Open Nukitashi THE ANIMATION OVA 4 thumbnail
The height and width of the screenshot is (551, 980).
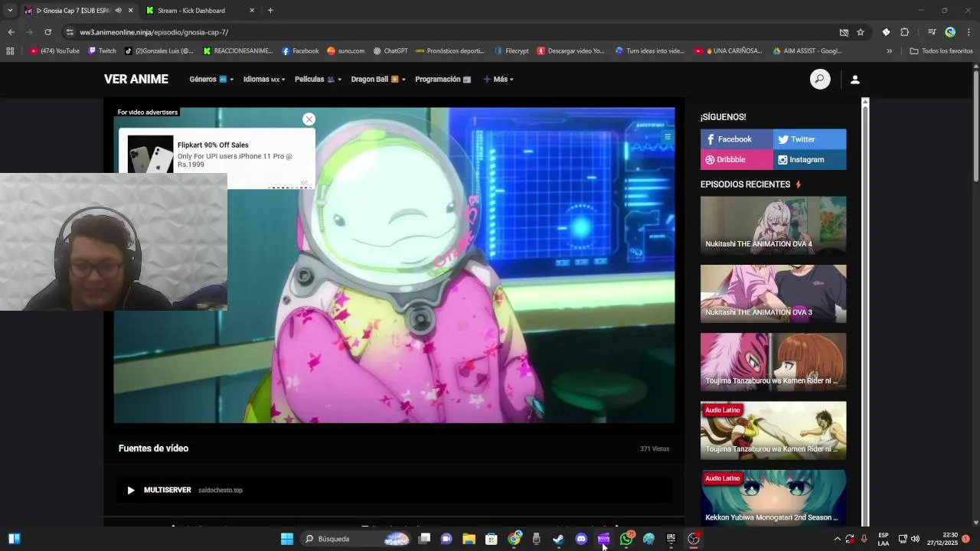(x=773, y=225)
